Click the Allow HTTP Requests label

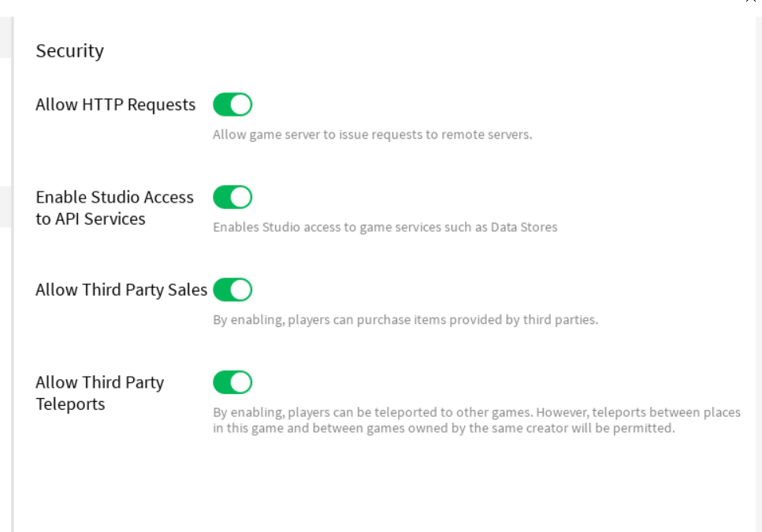click(115, 105)
